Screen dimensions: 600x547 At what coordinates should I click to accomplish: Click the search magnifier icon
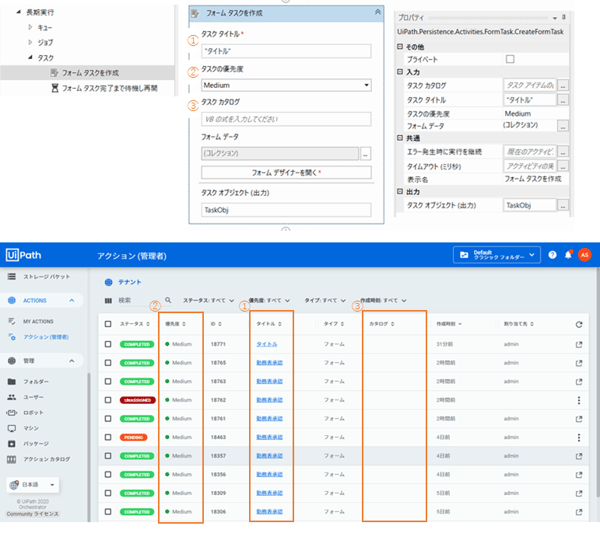click(168, 300)
